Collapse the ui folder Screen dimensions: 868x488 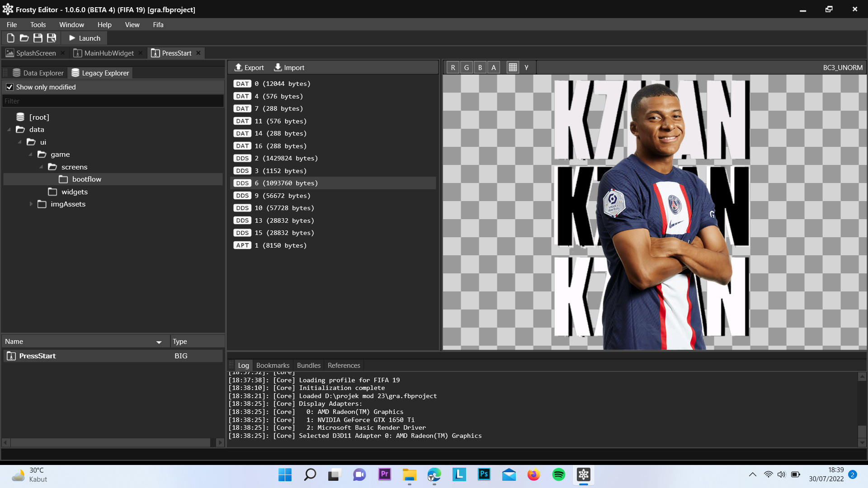click(x=20, y=142)
